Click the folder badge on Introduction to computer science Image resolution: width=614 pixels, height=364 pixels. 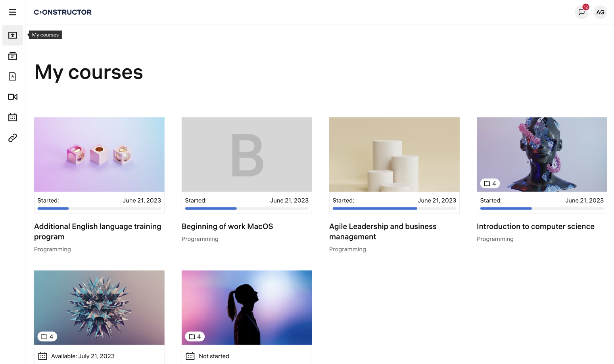490,183
